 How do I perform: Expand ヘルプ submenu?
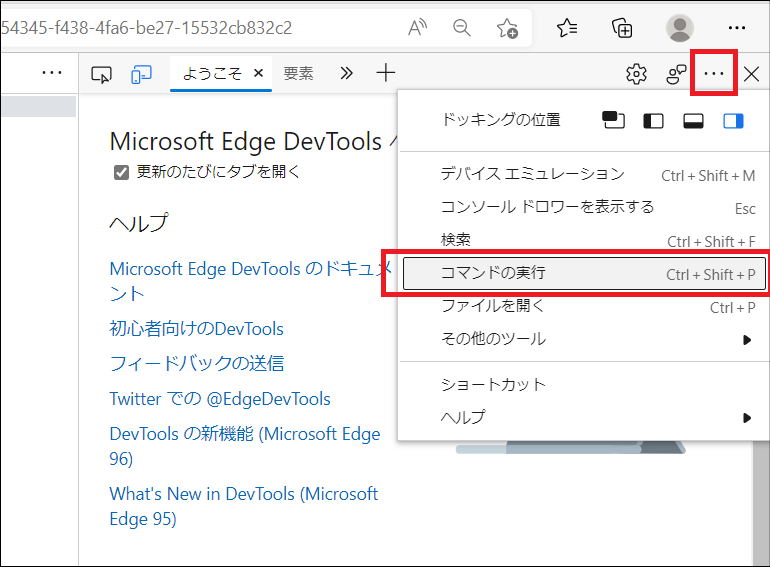(x=583, y=418)
